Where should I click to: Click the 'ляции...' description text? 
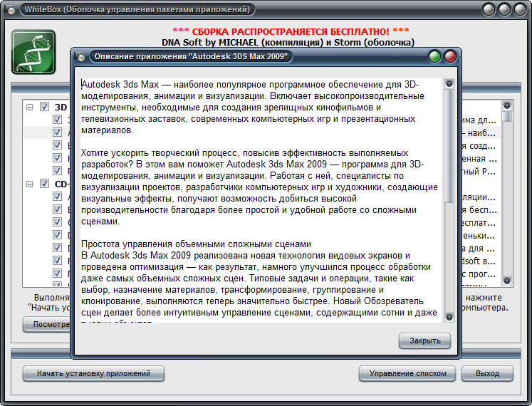(x=479, y=197)
